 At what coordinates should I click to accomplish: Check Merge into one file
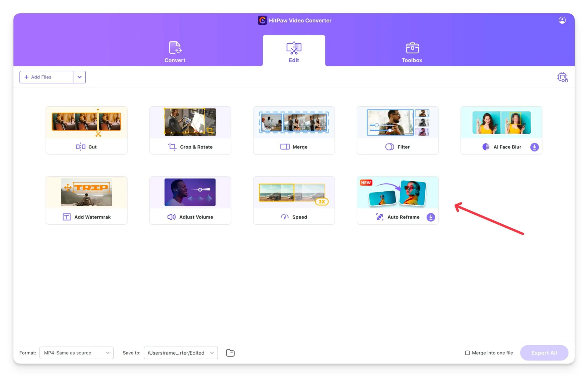click(x=467, y=353)
